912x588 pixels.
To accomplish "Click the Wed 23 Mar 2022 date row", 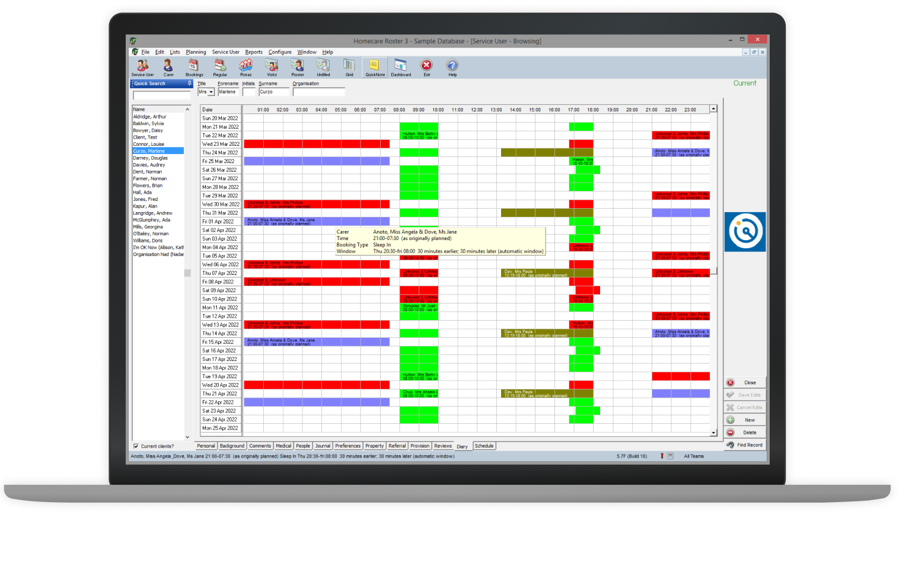I will click(x=221, y=144).
